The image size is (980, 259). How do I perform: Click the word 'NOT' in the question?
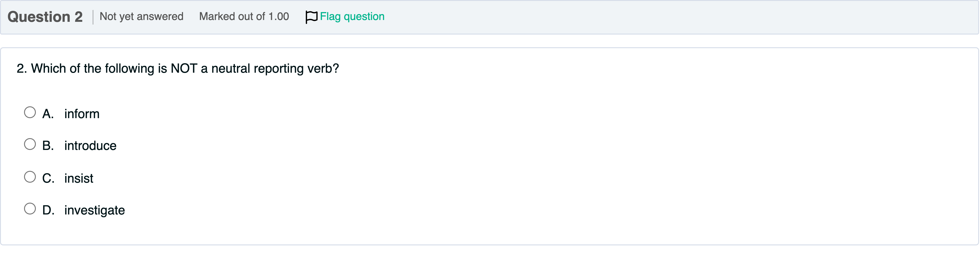coord(184,69)
